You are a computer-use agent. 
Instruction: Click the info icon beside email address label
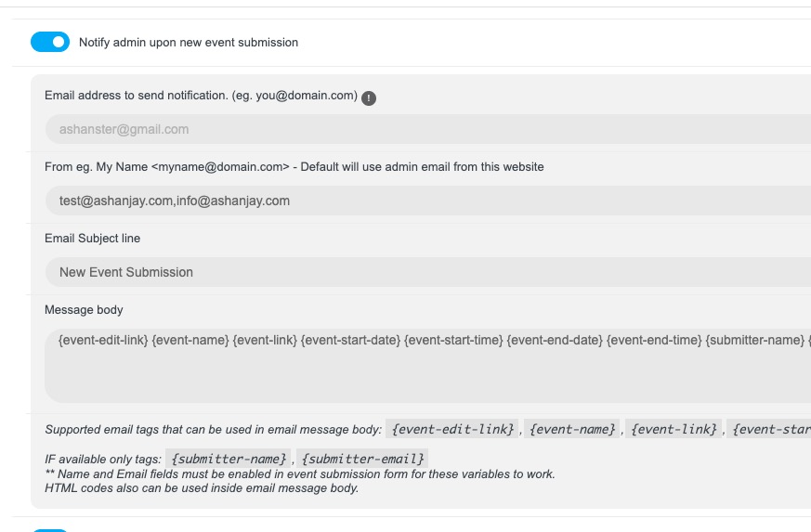pos(369,97)
